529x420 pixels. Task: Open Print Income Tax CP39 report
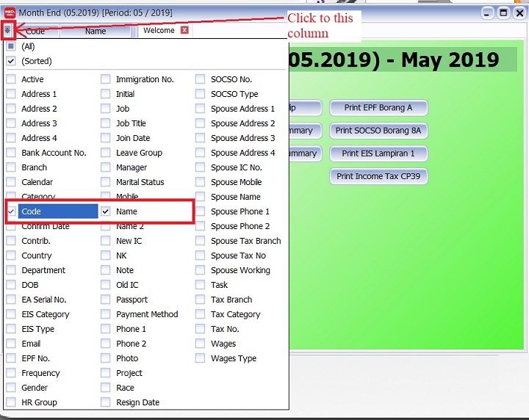click(378, 176)
